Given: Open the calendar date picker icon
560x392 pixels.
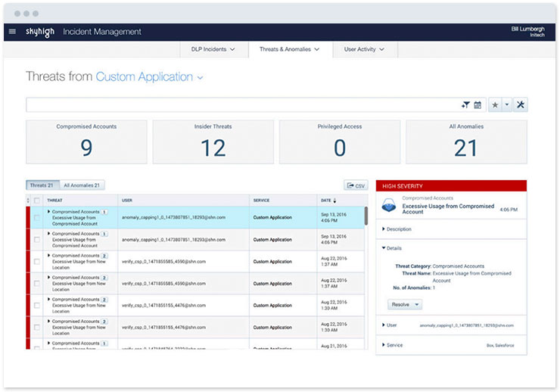Looking at the screenshot, I should coord(478,105).
